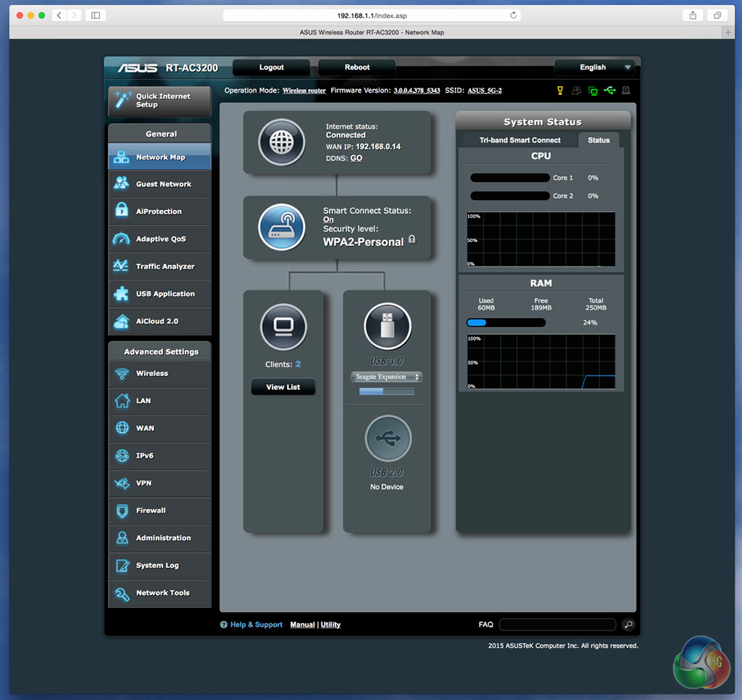Screen dimensions: 742x700
Task: Go back with Safari back arrow
Action: tap(59, 15)
